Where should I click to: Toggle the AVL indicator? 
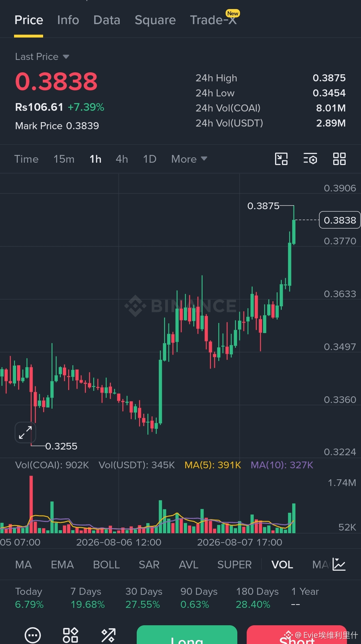point(189,565)
